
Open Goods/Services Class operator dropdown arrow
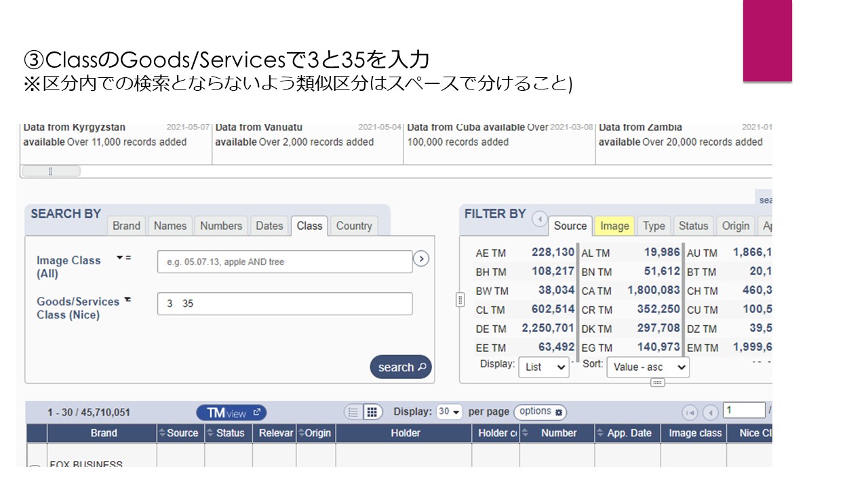pos(127,300)
